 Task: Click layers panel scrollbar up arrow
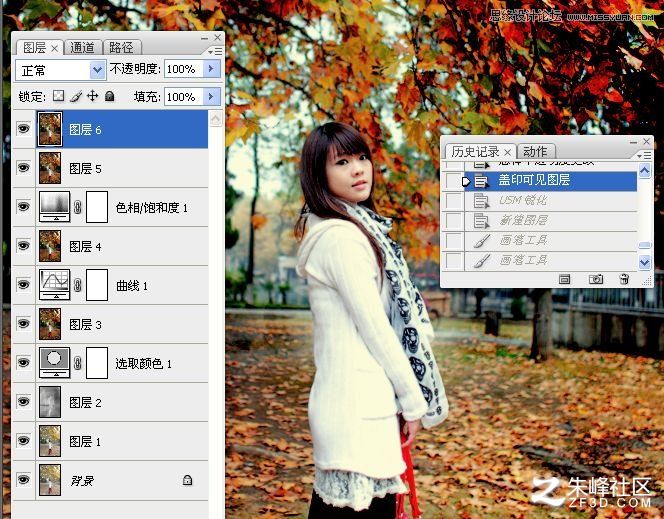[216, 119]
